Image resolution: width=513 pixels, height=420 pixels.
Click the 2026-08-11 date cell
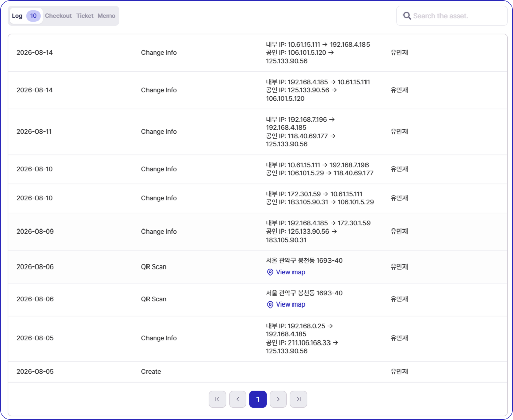[34, 132]
